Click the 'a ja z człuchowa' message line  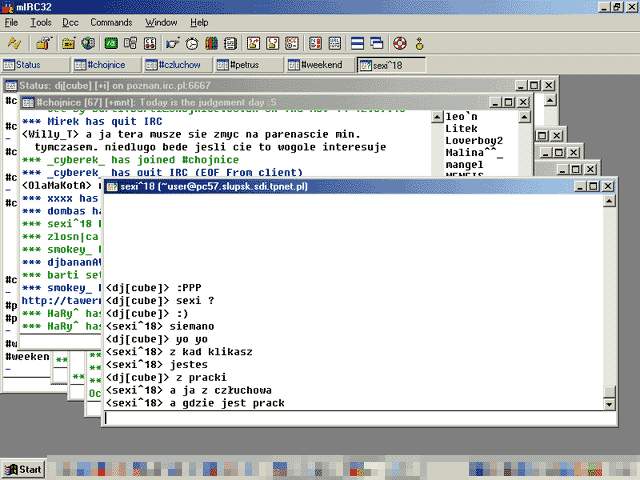tap(189, 390)
